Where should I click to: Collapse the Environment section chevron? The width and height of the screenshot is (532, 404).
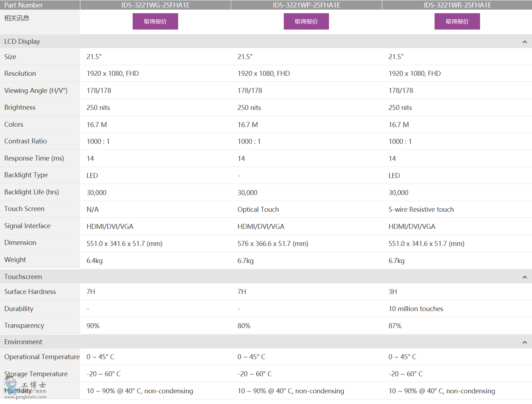tap(524, 342)
